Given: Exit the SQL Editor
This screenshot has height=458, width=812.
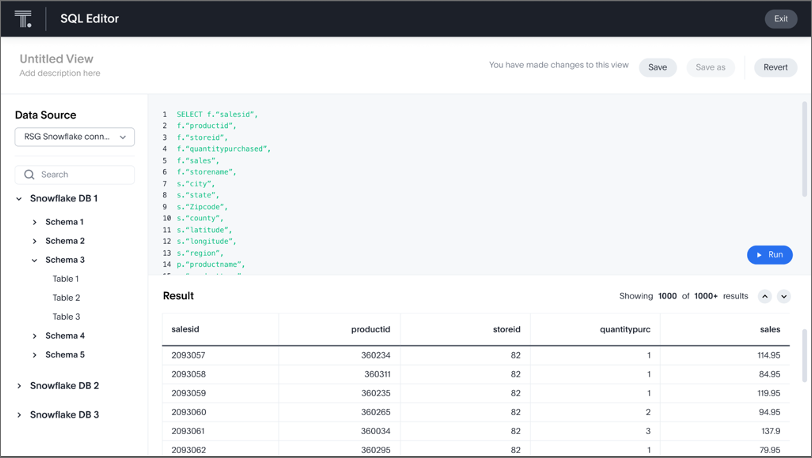Looking at the screenshot, I should (780, 19).
